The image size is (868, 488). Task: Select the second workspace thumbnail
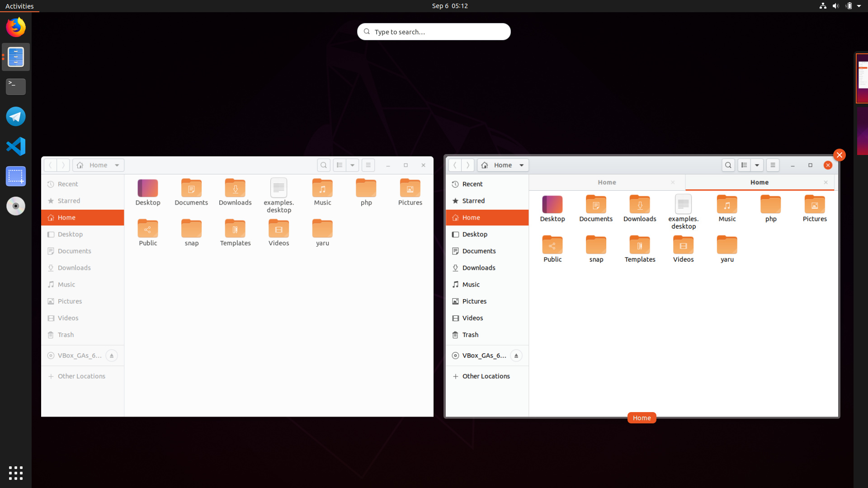click(862, 131)
